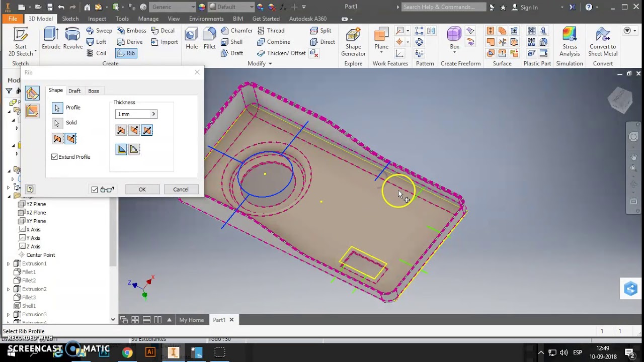Switch to the Inspect ribbon tab
644x362 pixels.
pos(97,19)
